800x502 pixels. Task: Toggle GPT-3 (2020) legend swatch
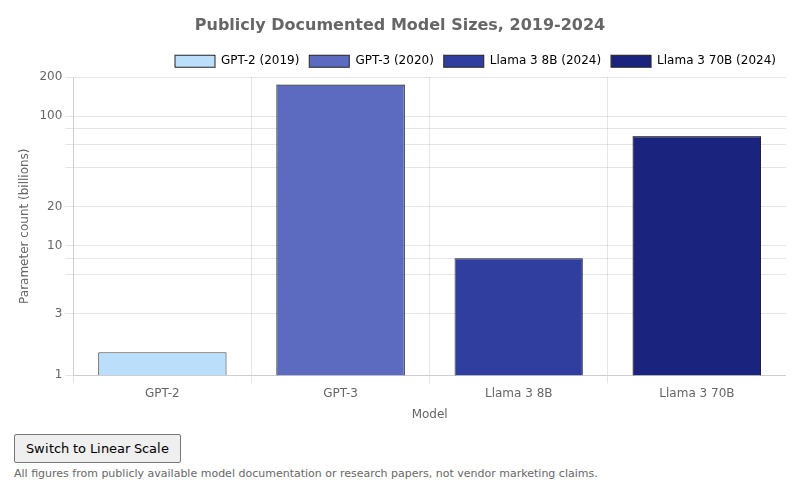tap(329, 61)
